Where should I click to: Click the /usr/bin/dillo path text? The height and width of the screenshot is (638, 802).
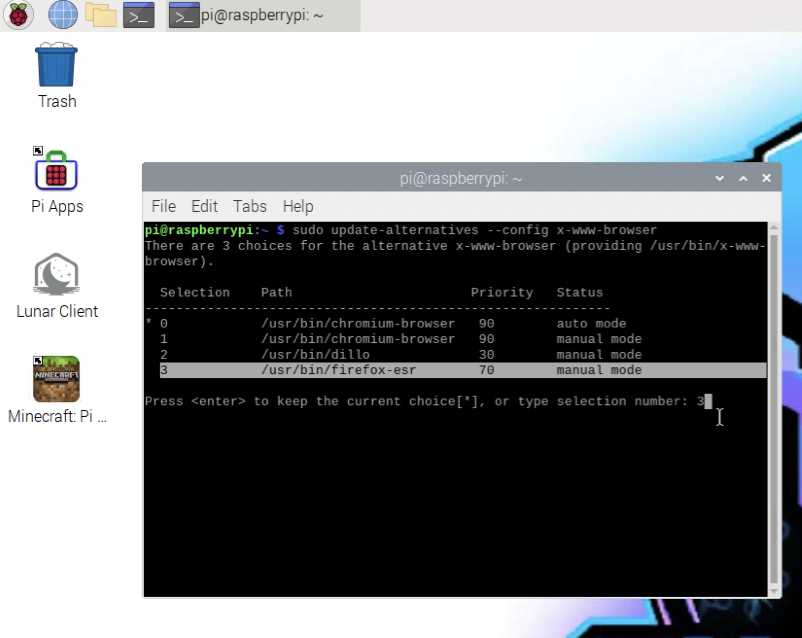316,355
